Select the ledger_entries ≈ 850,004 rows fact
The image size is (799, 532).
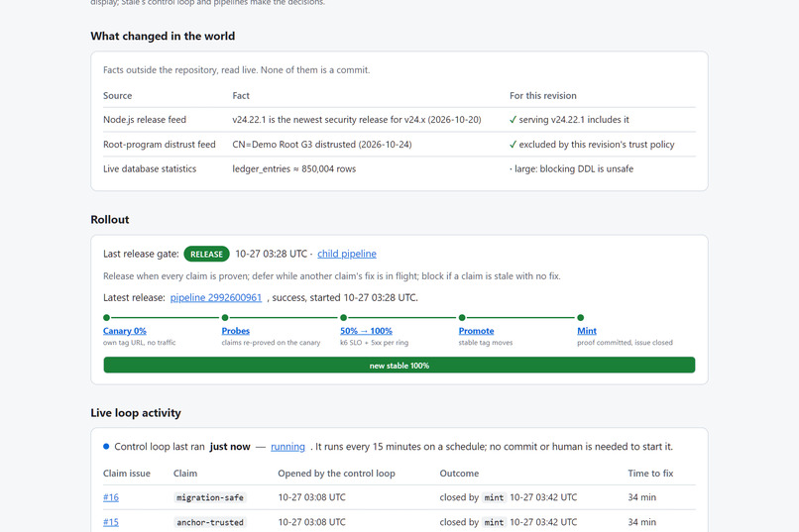[x=294, y=169]
